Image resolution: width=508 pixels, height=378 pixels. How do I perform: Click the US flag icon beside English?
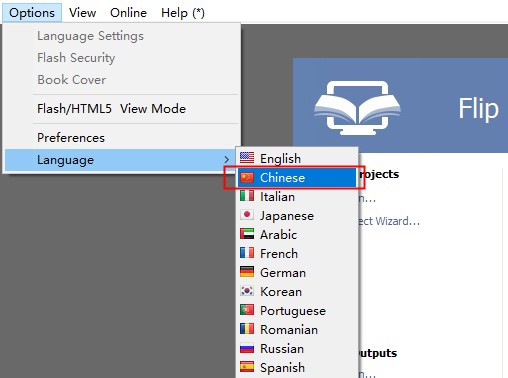coord(247,158)
